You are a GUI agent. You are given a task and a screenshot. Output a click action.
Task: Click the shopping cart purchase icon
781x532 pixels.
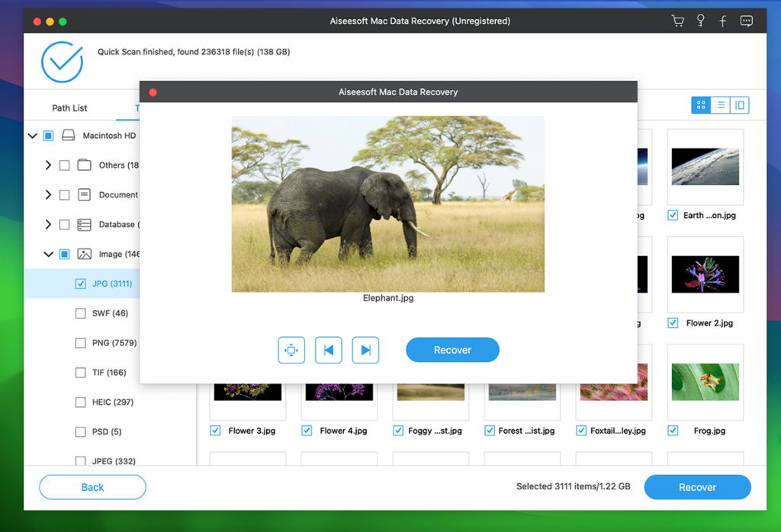(x=677, y=21)
